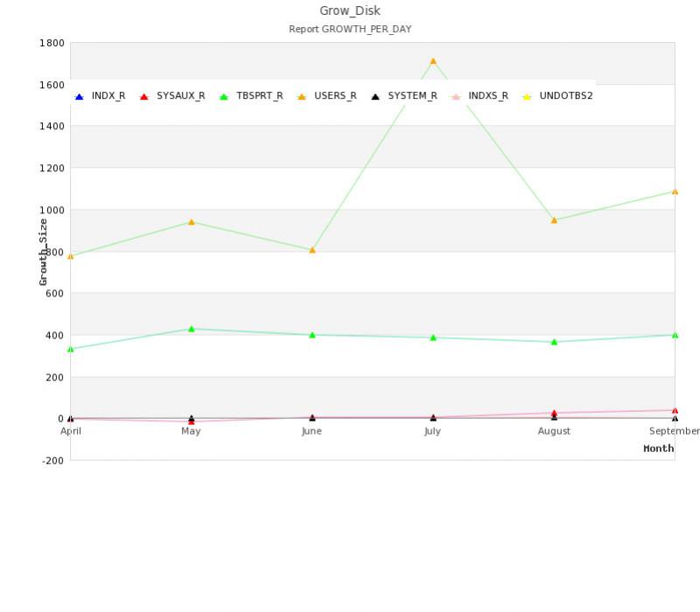700x612 pixels.
Task: Click the USERS_R data point for September
Action: tap(675, 191)
